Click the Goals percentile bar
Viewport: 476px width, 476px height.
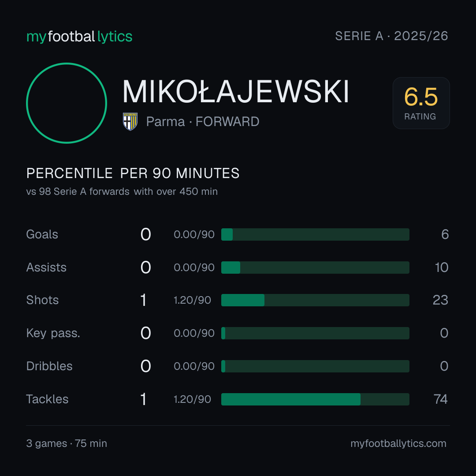pos(315,234)
